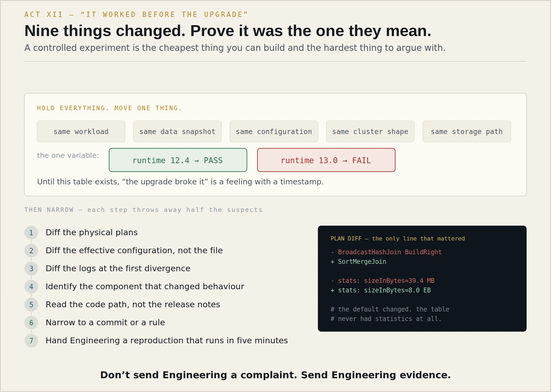Viewport: 551px width, 392px height.
Task: Select the 'same configuration' chip
Action: 274,131
